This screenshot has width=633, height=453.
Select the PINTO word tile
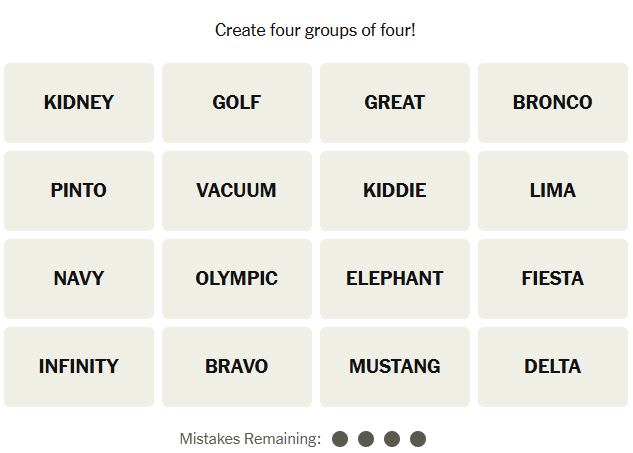(x=79, y=190)
